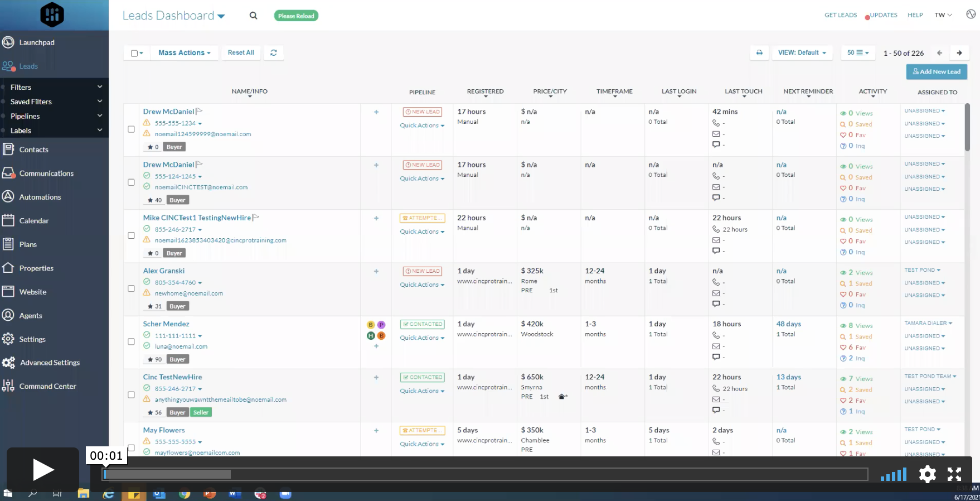Select Alex Granski lead checkbox
Image resolution: width=980 pixels, height=501 pixels.
click(132, 288)
